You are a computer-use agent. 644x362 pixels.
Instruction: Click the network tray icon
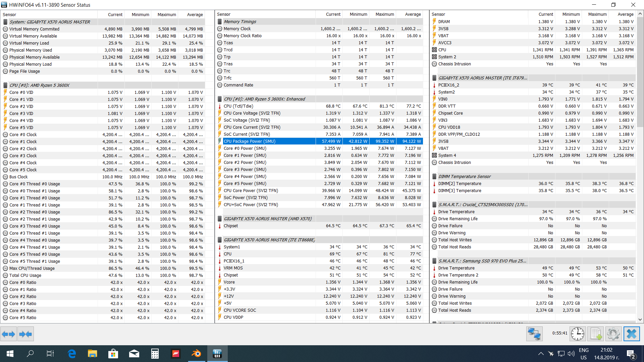pos(561,354)
